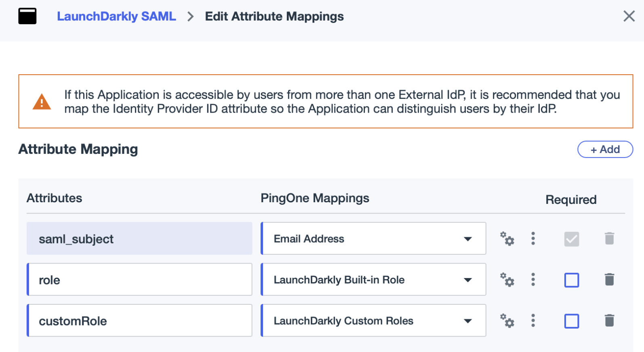Open three-dot menu for customRole row
The image size is (644, 352).
[533, 321]
